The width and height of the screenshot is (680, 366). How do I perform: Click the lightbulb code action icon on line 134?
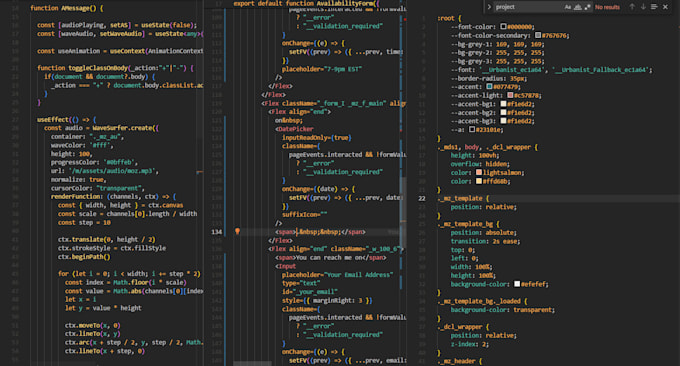(237, 232)
